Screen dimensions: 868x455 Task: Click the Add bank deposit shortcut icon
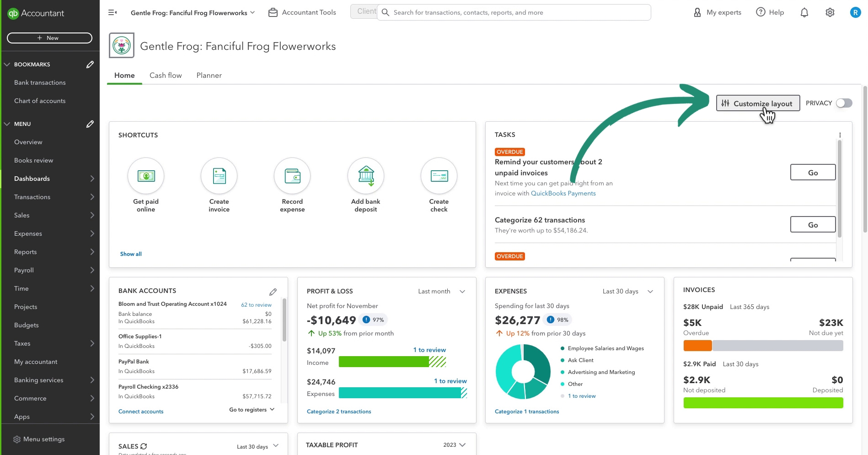[366, 176]
